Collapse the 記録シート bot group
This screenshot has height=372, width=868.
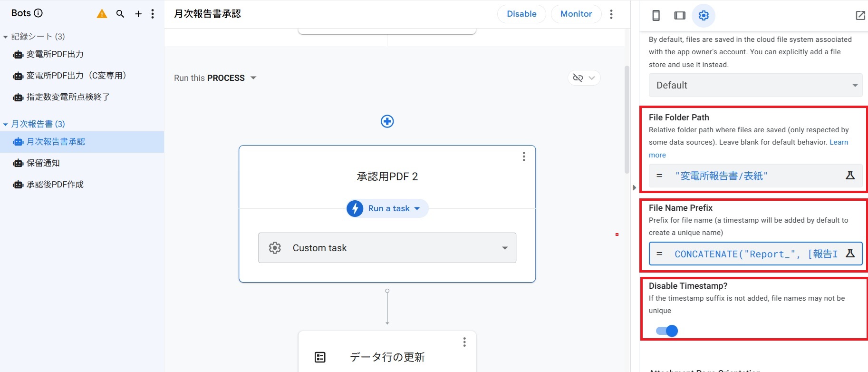(5, 37)
